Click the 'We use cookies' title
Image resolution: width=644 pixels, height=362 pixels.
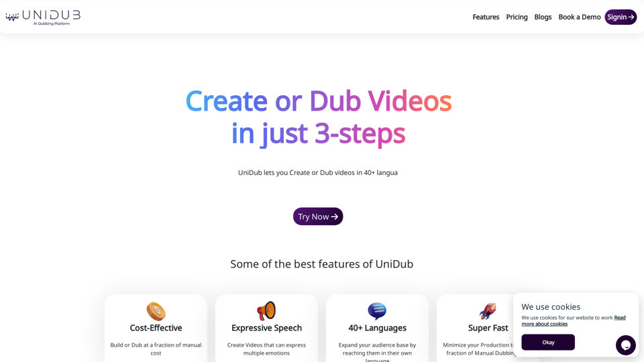(x=551, y=306)
